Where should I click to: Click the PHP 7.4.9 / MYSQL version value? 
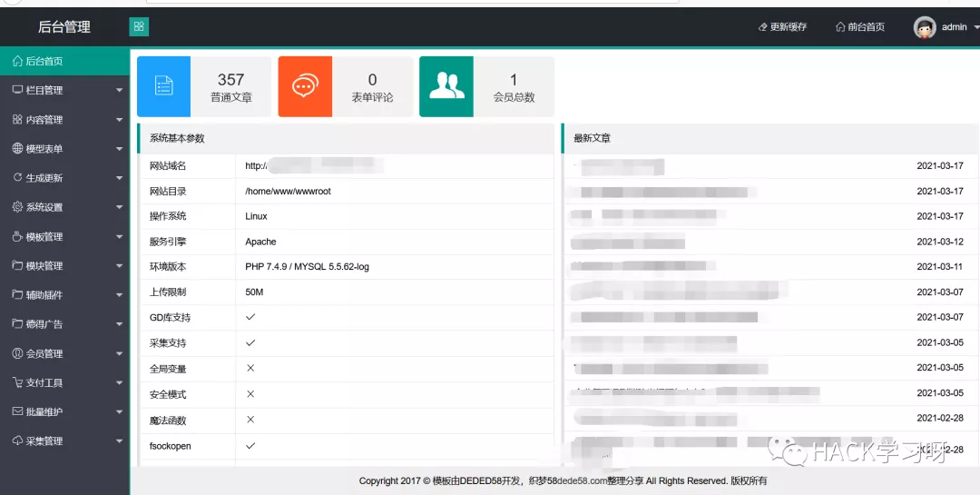pyautogui.click(x=307, y=267)
